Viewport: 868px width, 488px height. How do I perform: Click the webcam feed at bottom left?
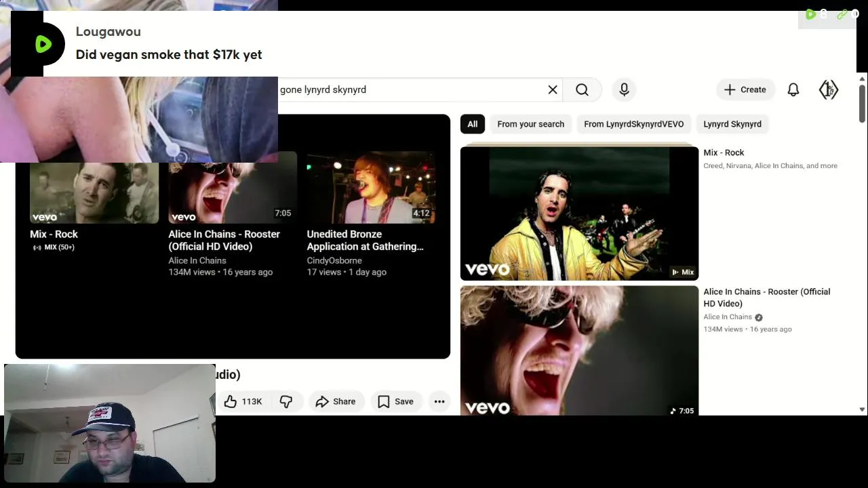[x=110, y=423]
